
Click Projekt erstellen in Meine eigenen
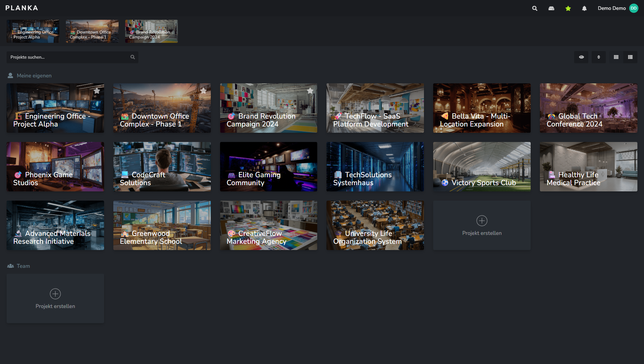tap(482, 225)
